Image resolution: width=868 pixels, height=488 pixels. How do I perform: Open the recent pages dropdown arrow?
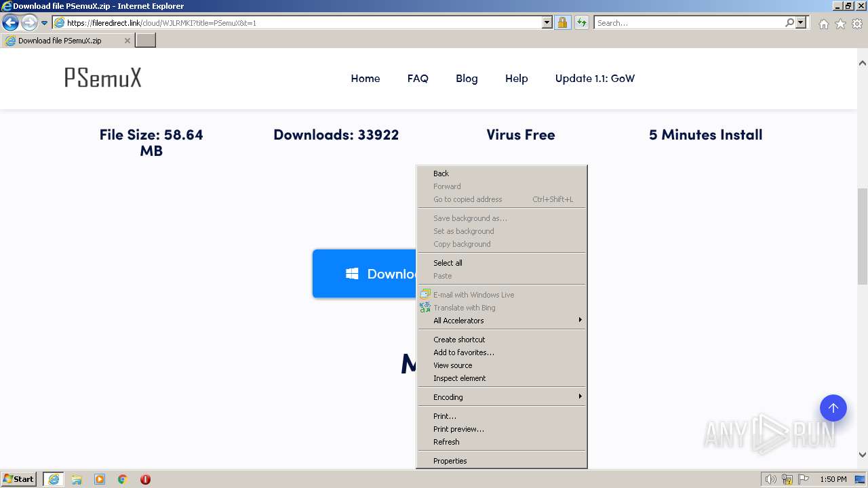44,23
